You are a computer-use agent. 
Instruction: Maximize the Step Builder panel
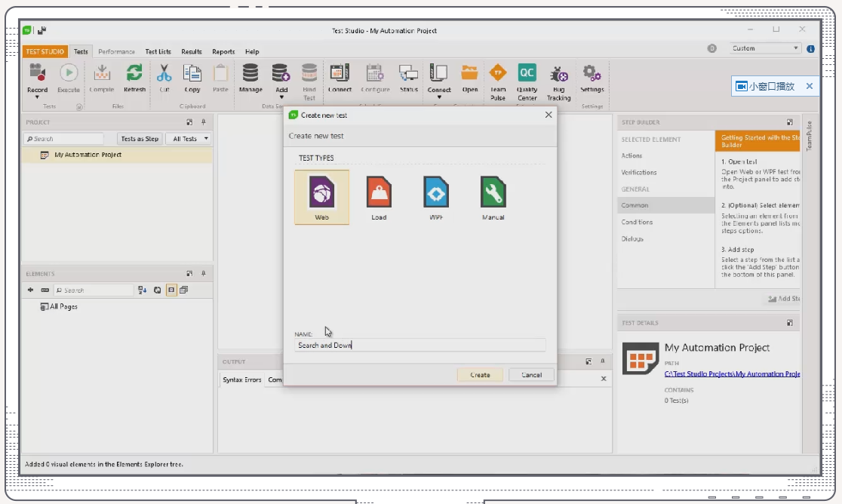tap(789, 122)
